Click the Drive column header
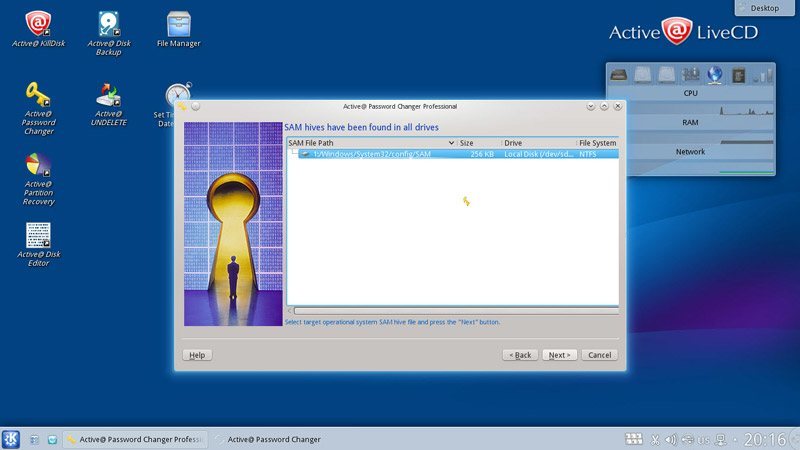The image size is (800, 450). tap(538, 143)
